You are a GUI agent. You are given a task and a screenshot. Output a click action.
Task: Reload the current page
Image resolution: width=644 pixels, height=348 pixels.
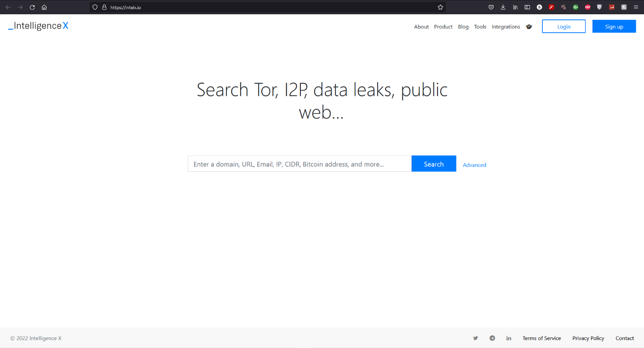pyautogui.click(x=32, y=7)
